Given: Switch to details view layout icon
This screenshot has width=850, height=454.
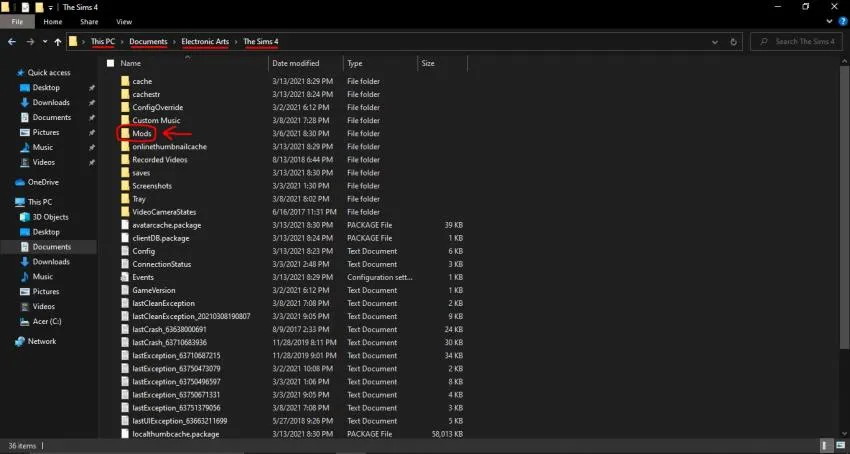Looking at the screenshot, I should coord(827,446).
